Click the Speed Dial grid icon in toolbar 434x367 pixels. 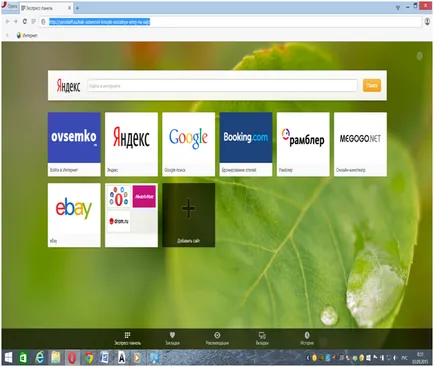(33, 22)
